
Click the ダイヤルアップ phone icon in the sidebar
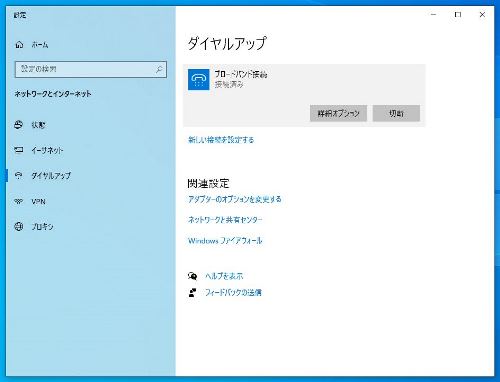coord(19,175)
